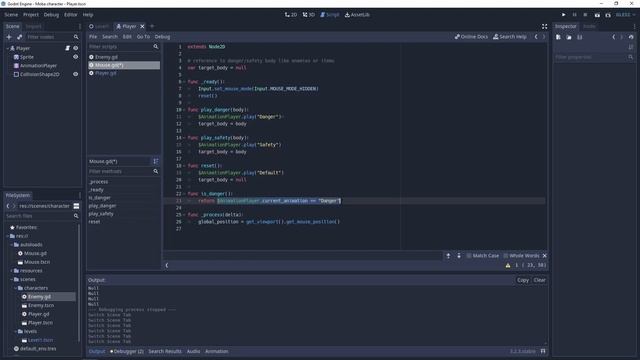Switch to the Script workspace
The height and width of the screenshot is (360, 640).
(329, 15)
